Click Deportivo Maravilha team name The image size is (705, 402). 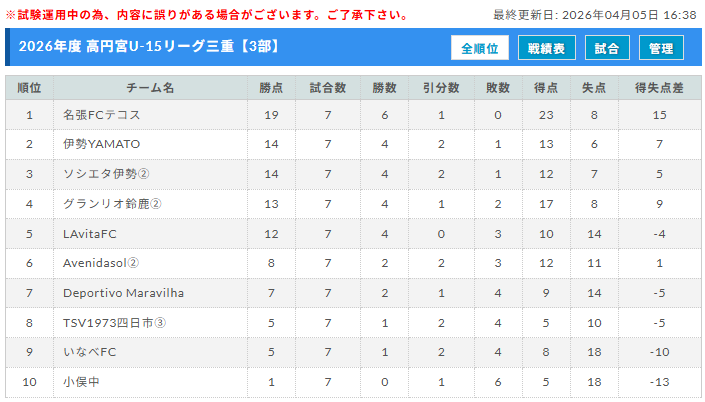point(123,293)
